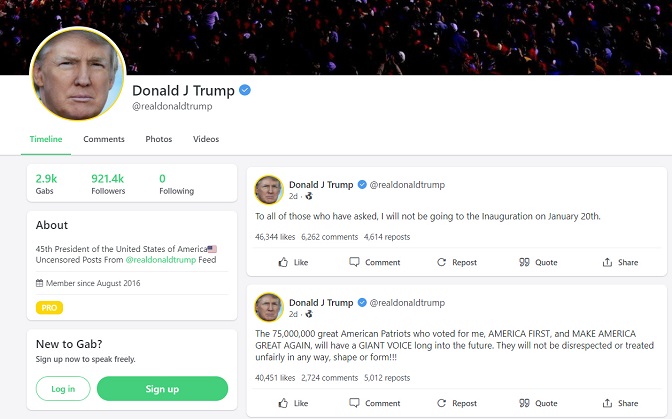Click the verified badge beside profile name

[x=245, y=90]
